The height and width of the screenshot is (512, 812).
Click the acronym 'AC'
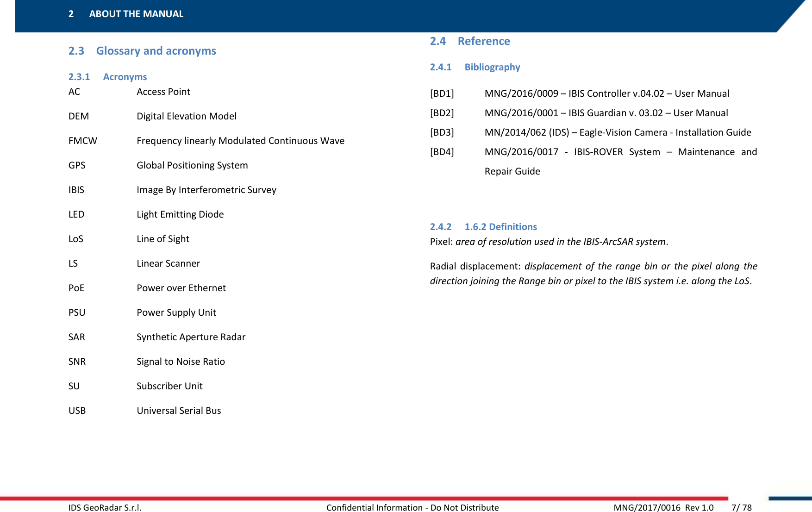pyautogui.click(x=74, y=92)
